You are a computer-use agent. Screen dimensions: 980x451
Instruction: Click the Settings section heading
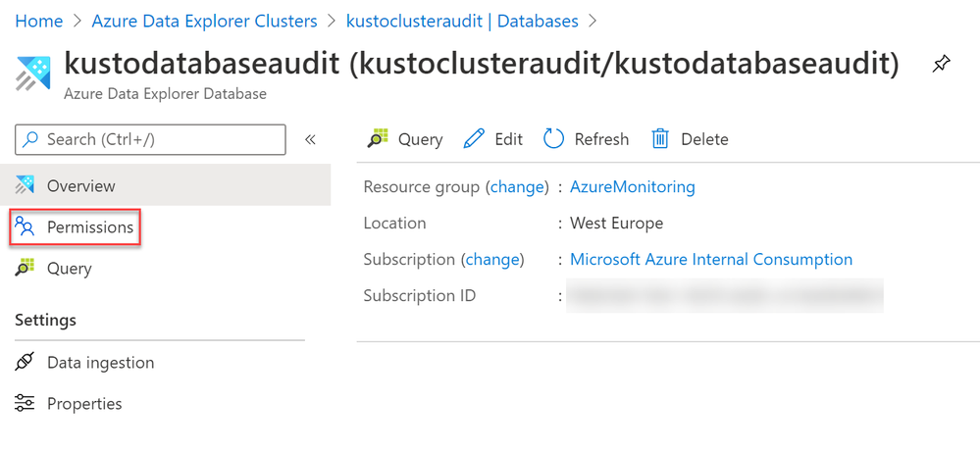pyautogui.click(x=46, y=320)
